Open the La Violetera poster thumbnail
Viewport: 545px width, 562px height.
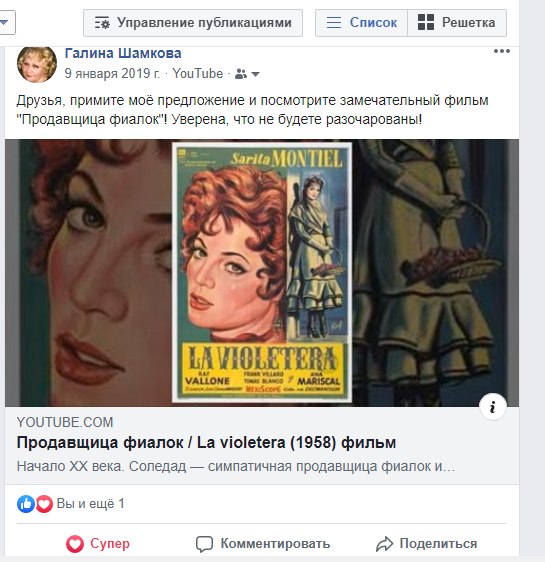click(262, 272)
